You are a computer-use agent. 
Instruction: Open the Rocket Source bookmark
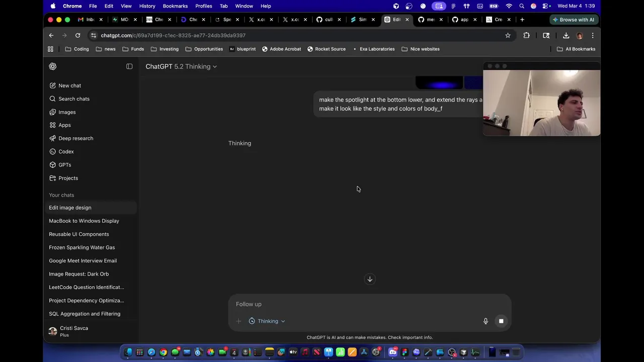pos(326,49)
